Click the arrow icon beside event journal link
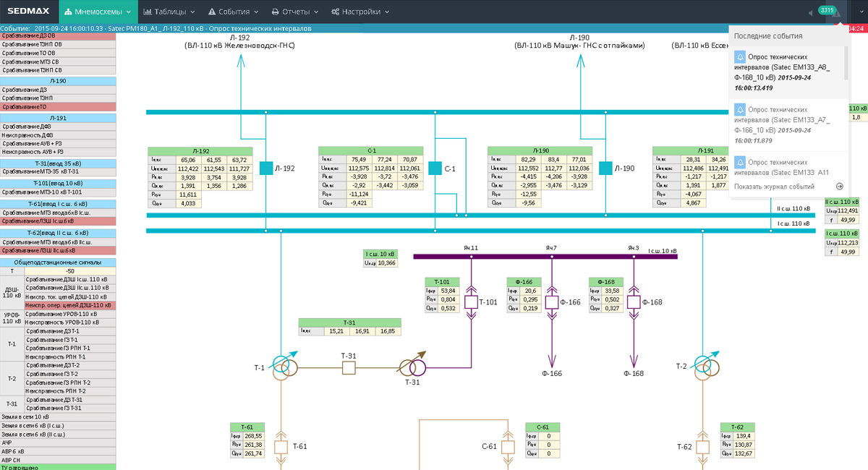 click(839, 187)
